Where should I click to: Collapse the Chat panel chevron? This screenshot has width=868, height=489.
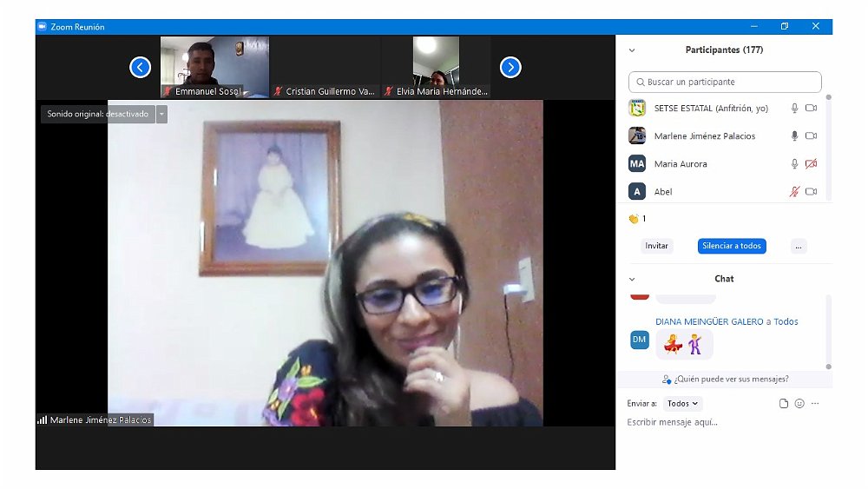pyautogui.click(x=632, y=279)
